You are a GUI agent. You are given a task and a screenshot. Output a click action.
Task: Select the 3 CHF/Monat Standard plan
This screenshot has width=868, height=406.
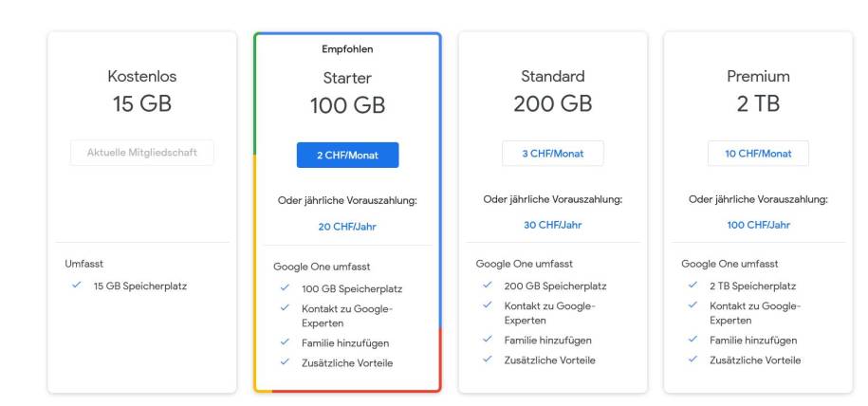[552, 154]
